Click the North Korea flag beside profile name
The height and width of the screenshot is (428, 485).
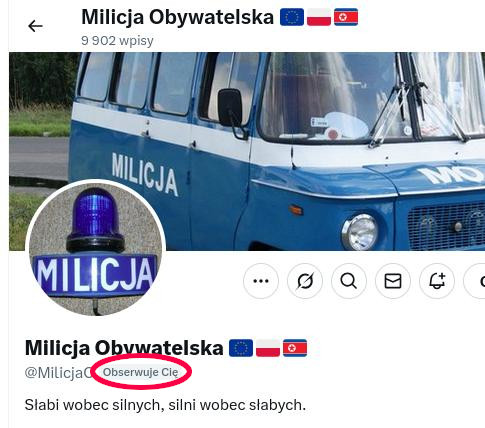click(295, 348)
